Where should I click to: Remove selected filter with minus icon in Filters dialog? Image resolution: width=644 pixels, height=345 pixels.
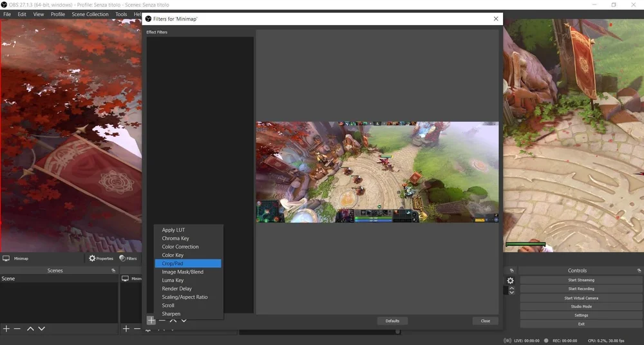tap(162, 321)
